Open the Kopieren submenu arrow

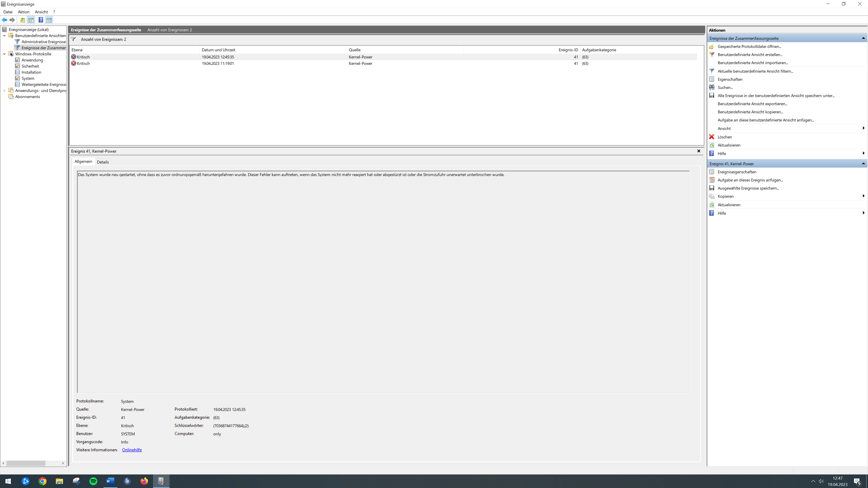(863, 196)
